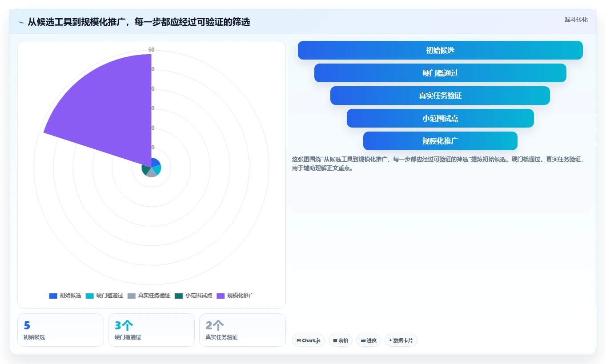Click the page title 从候选工具到规模化推广
606x364 pixels.
point(139,22)
